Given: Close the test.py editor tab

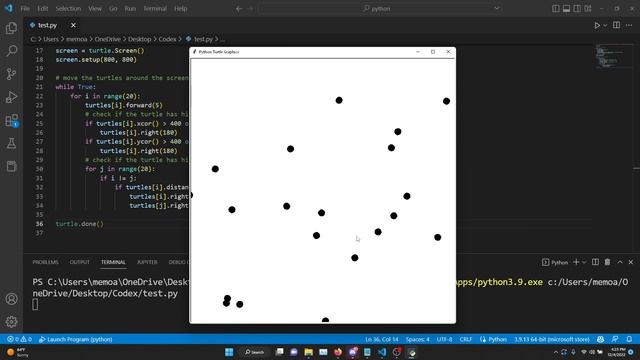Looking at the screenshot, I should tap(73, 25).
